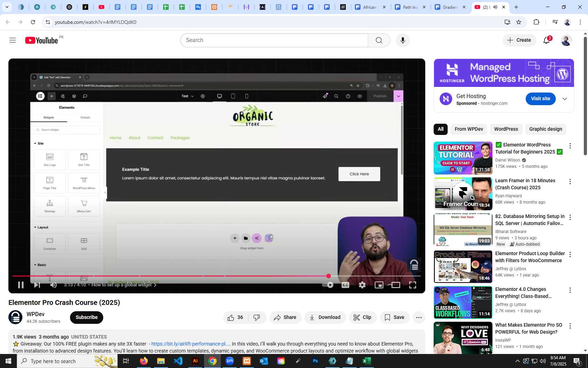
Task: Open Chrome extensions puzzle icon
Action: (536, 22)
